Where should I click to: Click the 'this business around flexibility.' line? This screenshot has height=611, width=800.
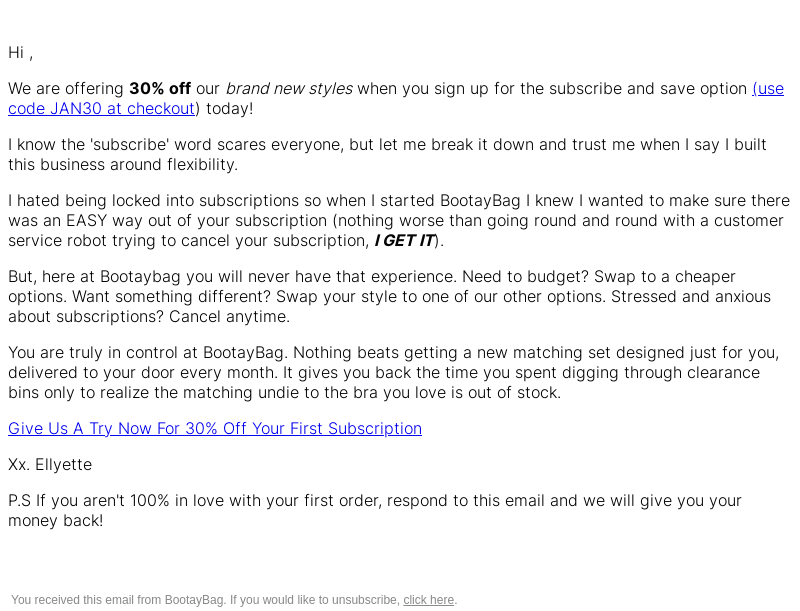123,165
